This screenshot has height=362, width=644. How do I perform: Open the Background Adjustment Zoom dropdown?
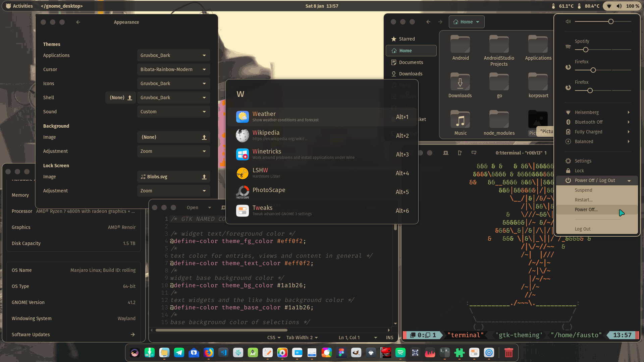pos(174,151)
